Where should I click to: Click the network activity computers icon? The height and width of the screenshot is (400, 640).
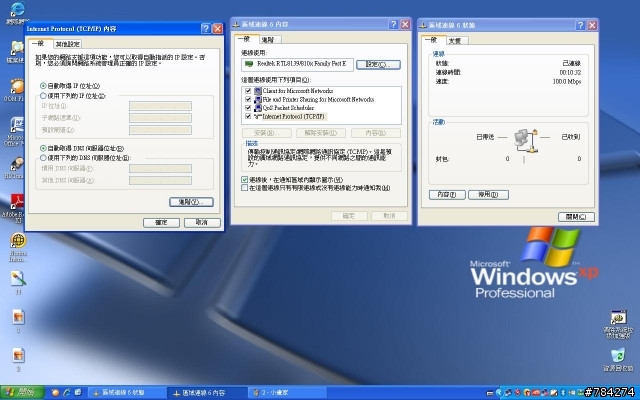click(x=526, y=140)
